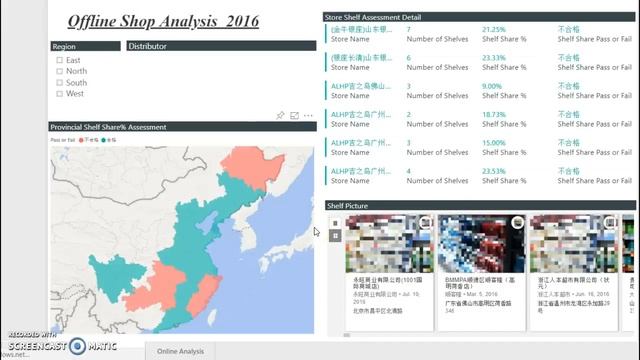Screen dimensions: 640x360
Task: Click number of shelves value 4
Action: click(x=409, y=171)
